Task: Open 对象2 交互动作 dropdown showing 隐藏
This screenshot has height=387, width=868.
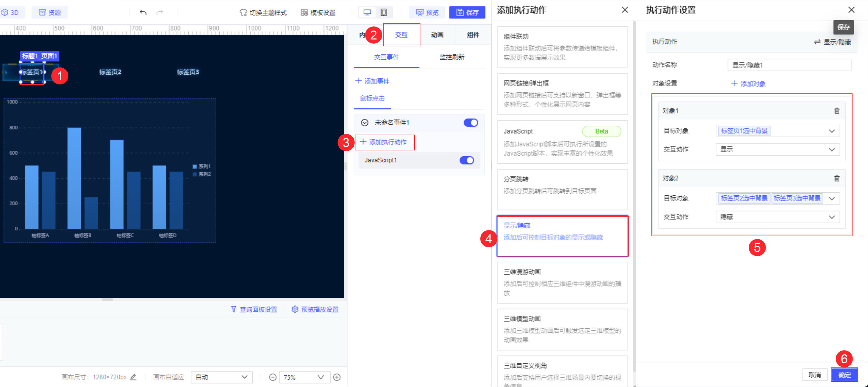Action: [x=778, y=217]
